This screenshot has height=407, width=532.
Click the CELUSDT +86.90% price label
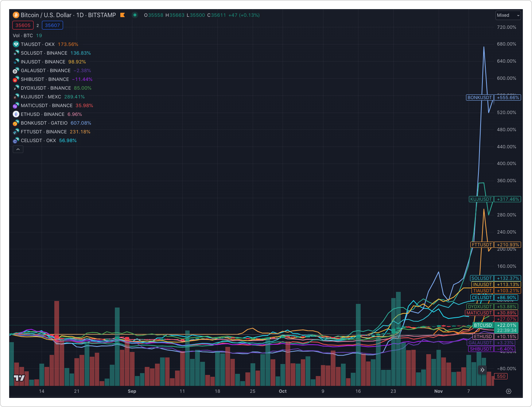(494, 298)
